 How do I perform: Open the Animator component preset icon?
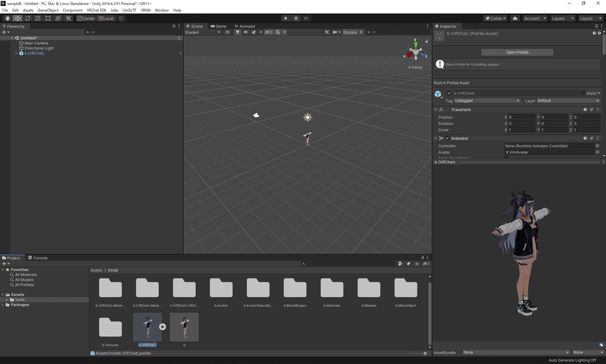591,138
